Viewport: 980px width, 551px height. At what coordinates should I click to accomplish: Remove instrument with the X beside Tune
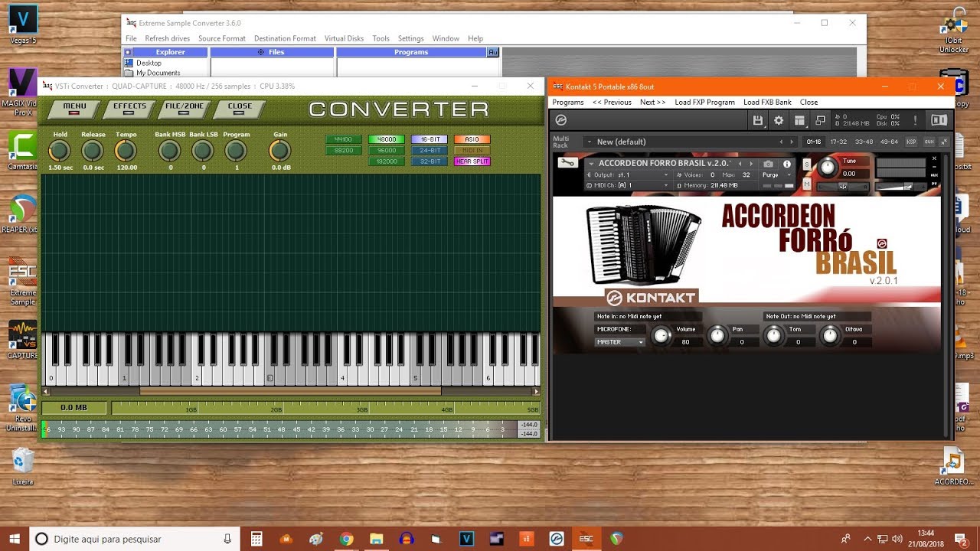click(x=934, y=158)
